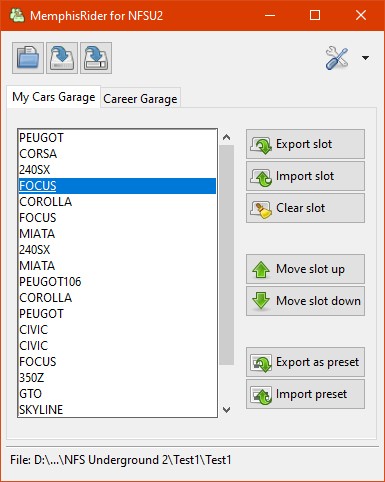Select SKYLINE in the car list
The image size is (385, 482).
point(117,410)
